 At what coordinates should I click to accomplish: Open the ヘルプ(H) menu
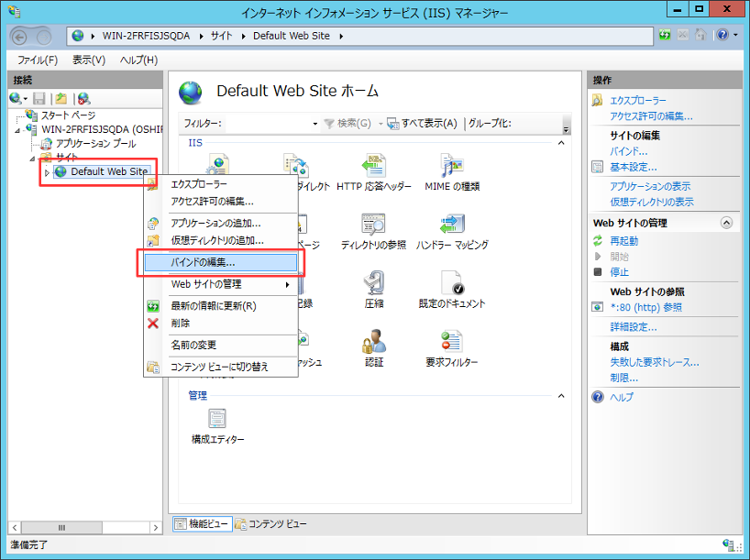tap(138, 60)
